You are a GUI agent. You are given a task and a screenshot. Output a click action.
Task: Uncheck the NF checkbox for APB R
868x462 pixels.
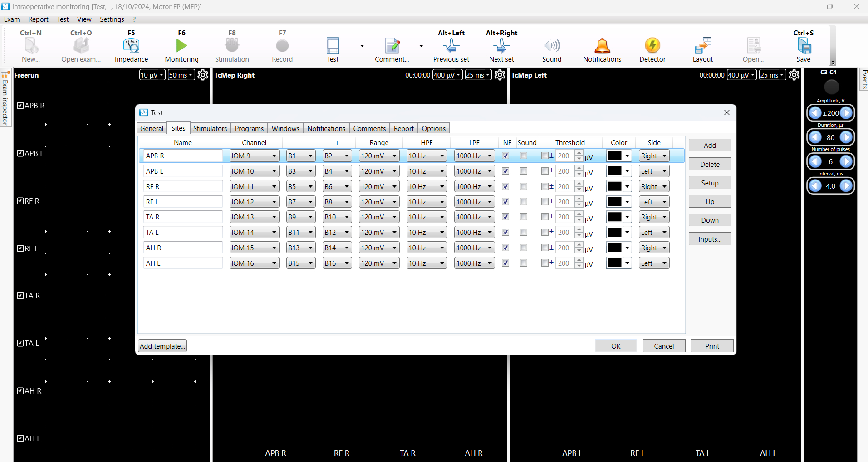click(x=505, y=156)
